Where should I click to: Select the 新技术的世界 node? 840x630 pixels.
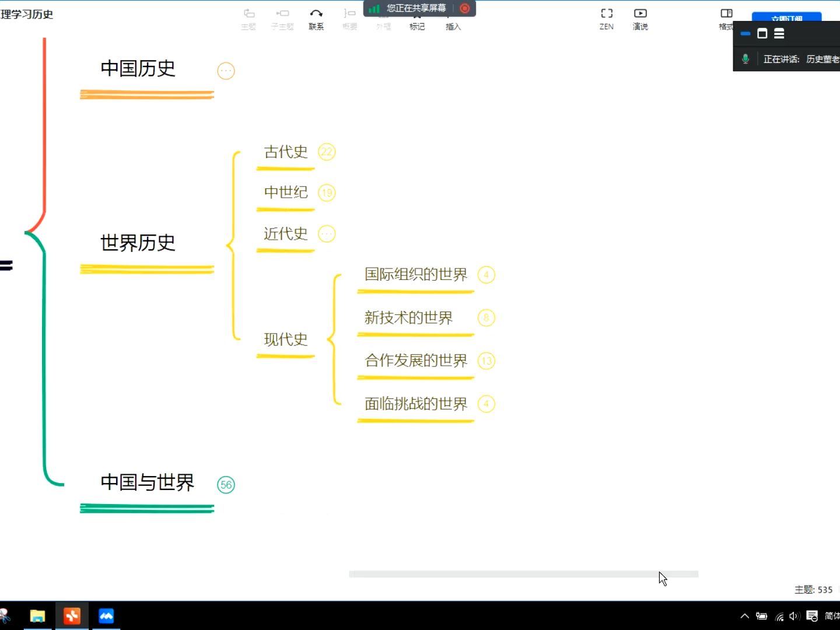coord(408,318)
